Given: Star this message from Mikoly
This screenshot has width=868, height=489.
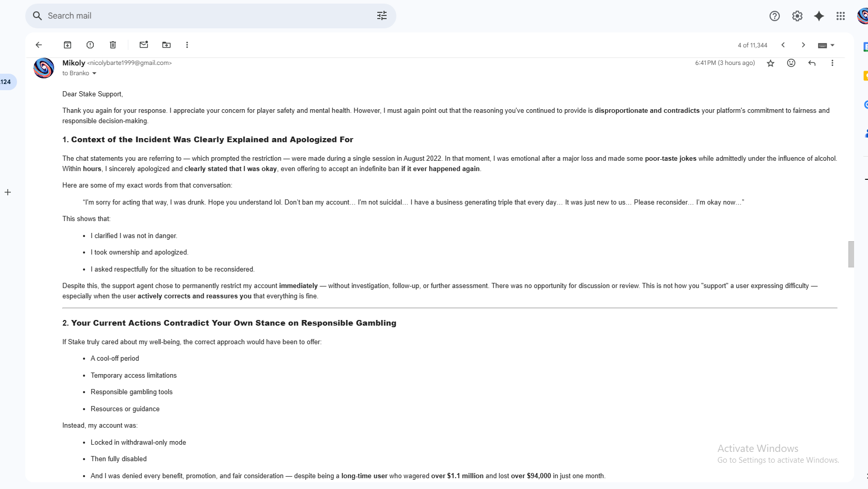Looking at the screenshot, I should tap(771, 63).
